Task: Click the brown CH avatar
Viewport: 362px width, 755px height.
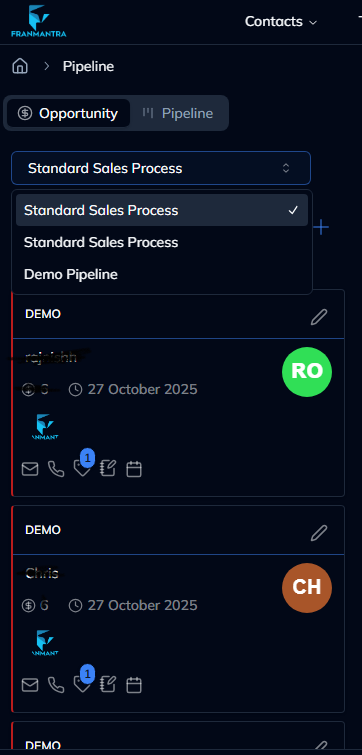Action: tap(307, 588)
